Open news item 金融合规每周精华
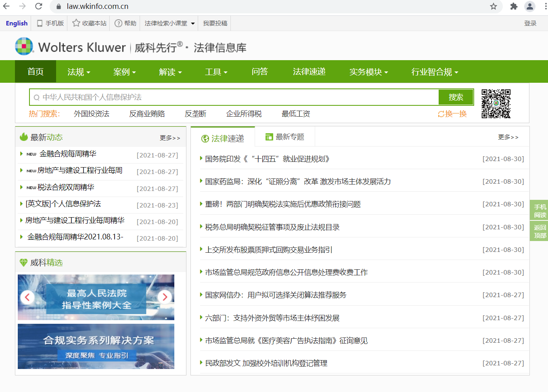 [68, 154]
